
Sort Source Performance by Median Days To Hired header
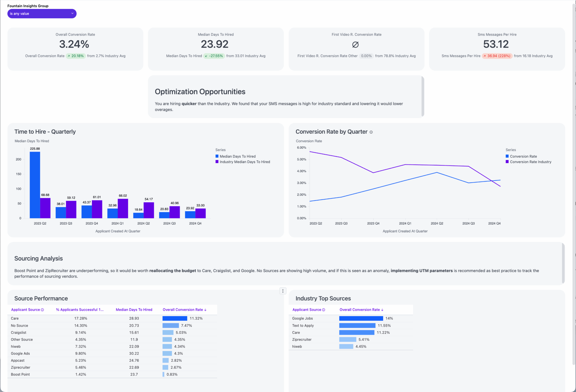(134, 310)
